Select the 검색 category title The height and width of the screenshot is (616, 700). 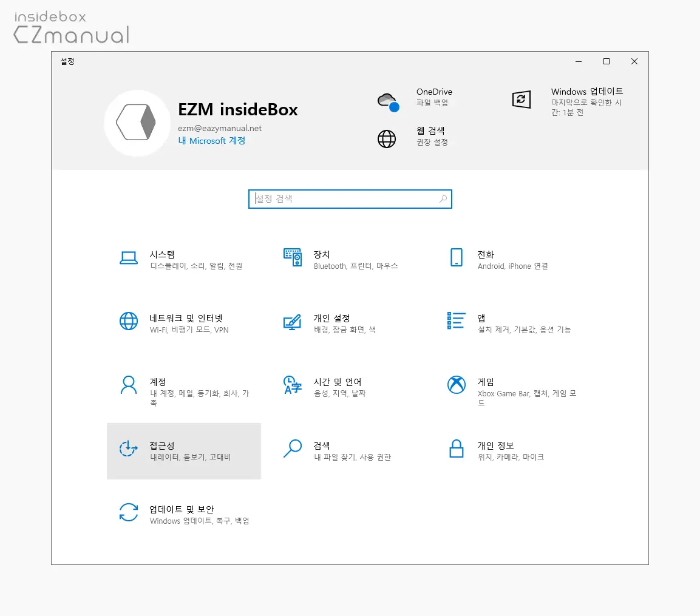coord(321,446)
